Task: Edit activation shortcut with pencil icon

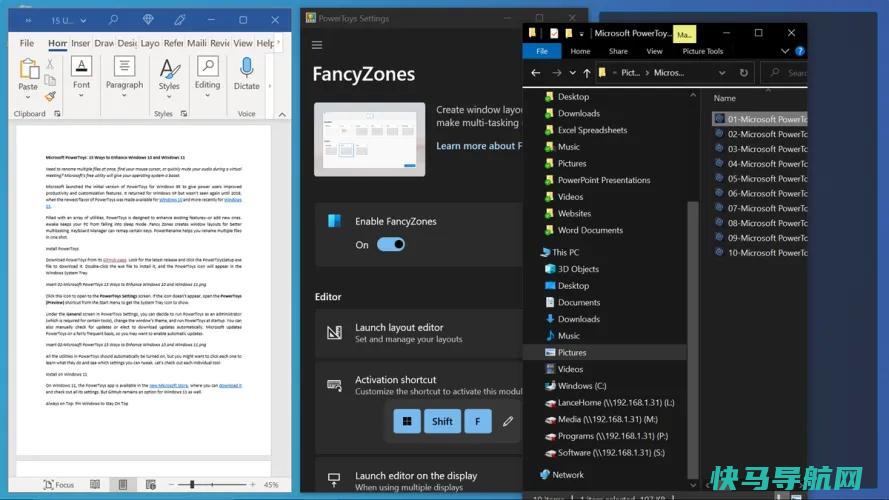Action: point(508,421)
